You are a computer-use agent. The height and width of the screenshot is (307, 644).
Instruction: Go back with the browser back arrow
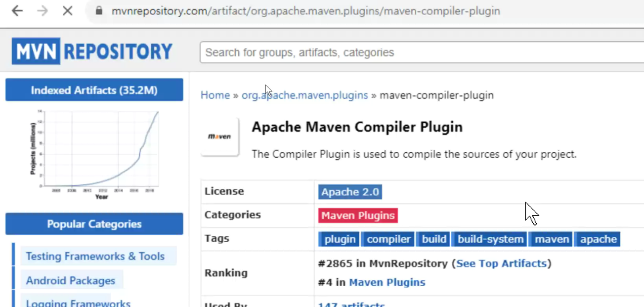(17, 11)
